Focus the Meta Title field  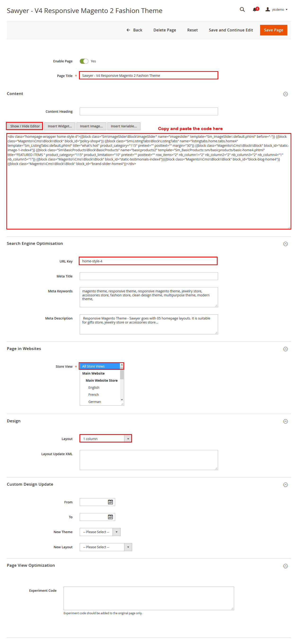[149, 276]
